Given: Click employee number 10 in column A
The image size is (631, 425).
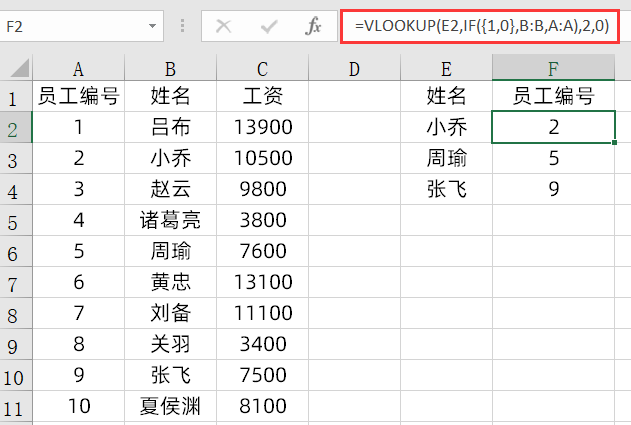Looking at the screenshot, I should point(78,406).
